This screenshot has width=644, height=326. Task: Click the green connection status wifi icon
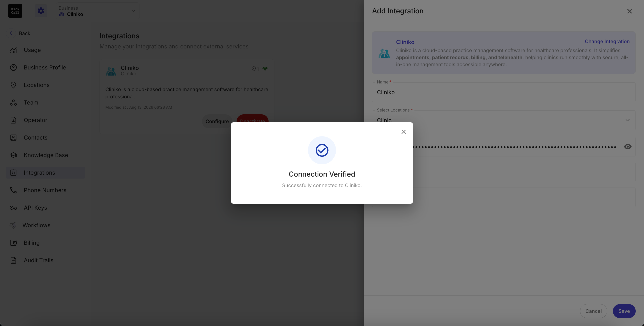265,69
